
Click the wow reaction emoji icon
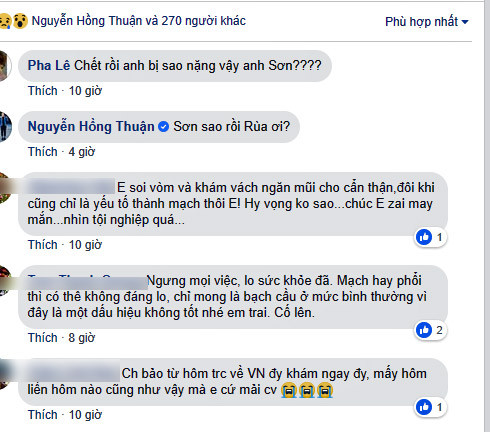(20, 21)
